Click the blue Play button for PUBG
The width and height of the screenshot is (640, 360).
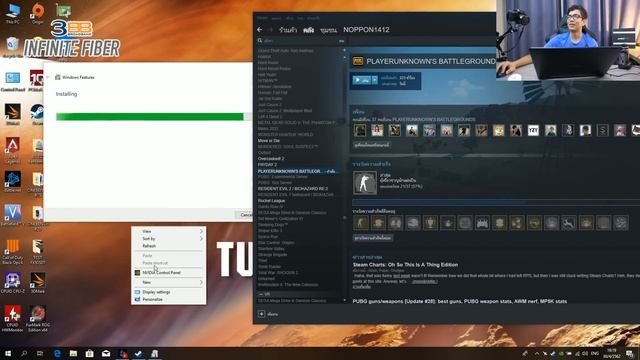[x=362, y=80]
